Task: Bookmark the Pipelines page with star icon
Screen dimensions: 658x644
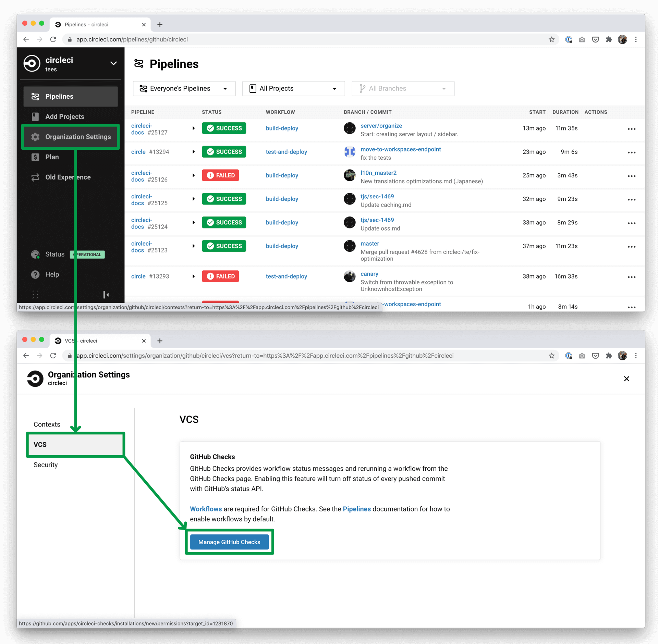Action: click(x=551, y=39)
